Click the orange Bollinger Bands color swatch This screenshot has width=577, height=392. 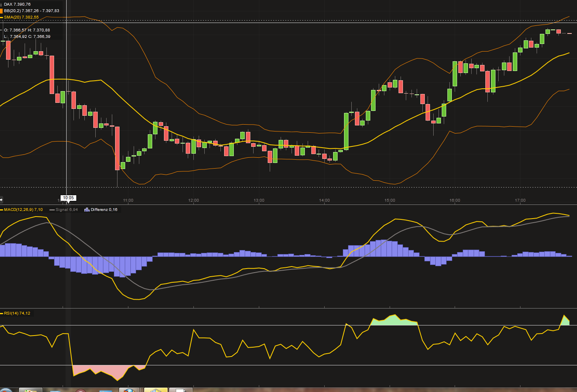tap(1, 11)
